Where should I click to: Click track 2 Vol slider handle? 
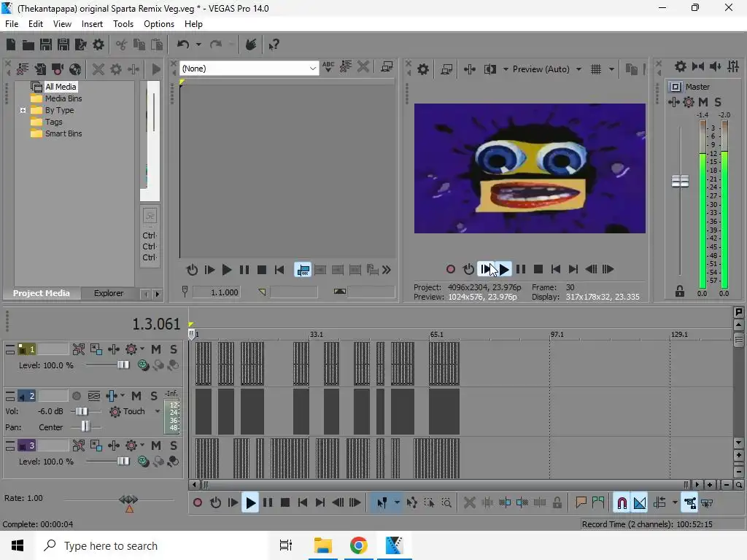point(82,411)
